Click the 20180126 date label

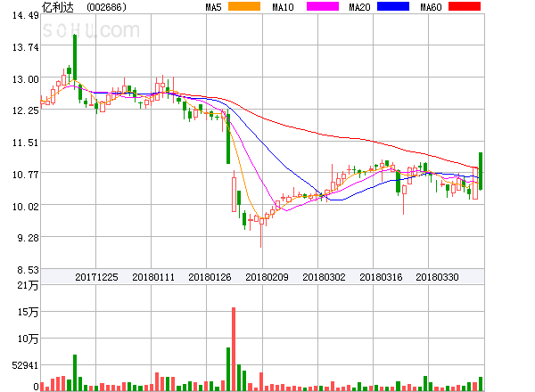coord(210,277)
